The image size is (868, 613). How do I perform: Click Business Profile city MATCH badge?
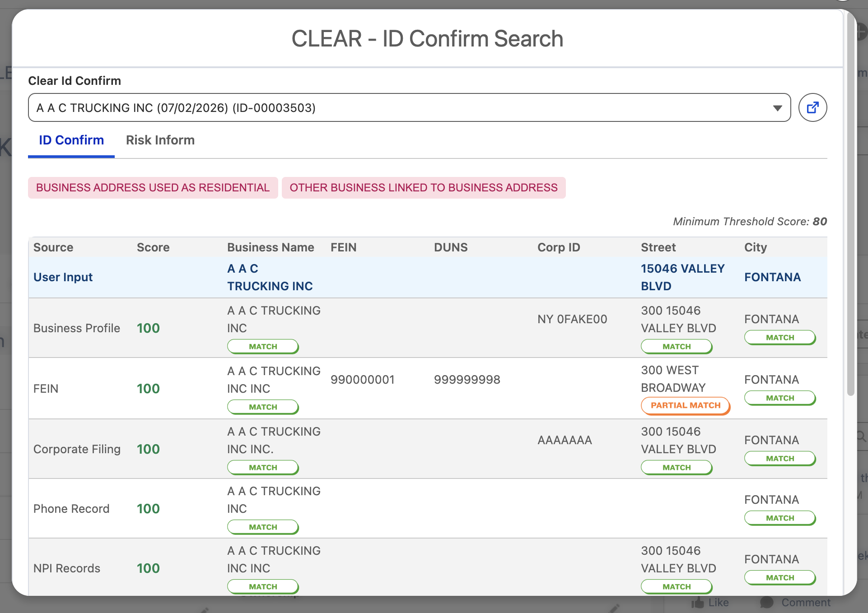780,338
